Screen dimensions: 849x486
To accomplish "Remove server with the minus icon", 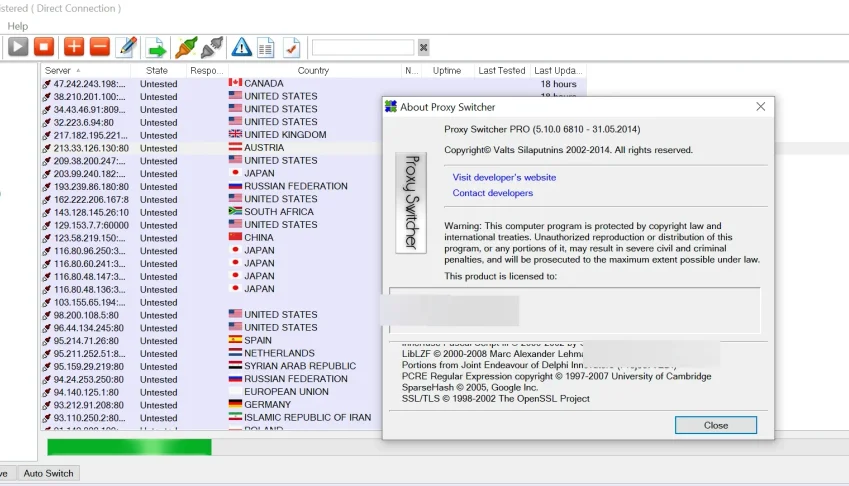I will pyautogui.click(x=100, y=47).
